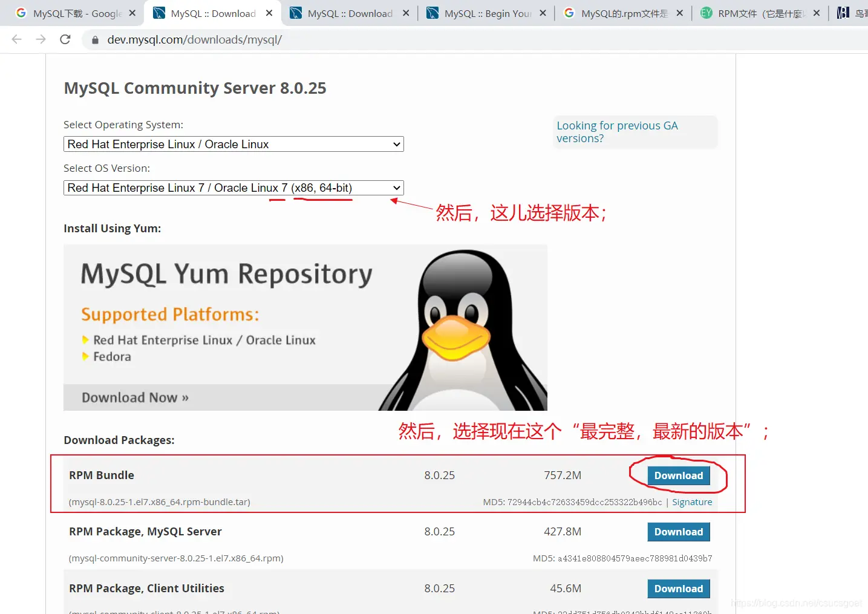Close the 'RPM文件' tab
This screenshot has height=614, width=868.
pos(817,13)
